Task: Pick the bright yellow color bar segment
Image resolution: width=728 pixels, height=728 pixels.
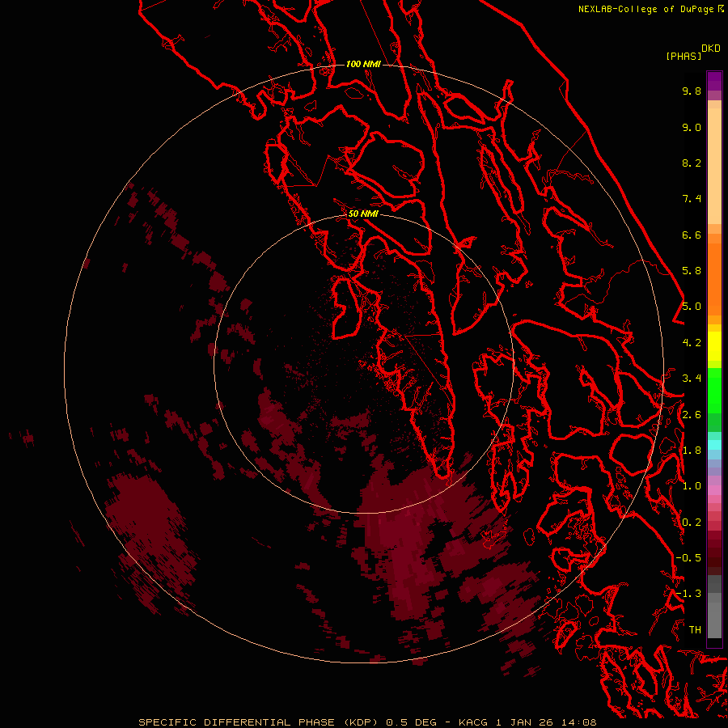Action: point(714,346)
